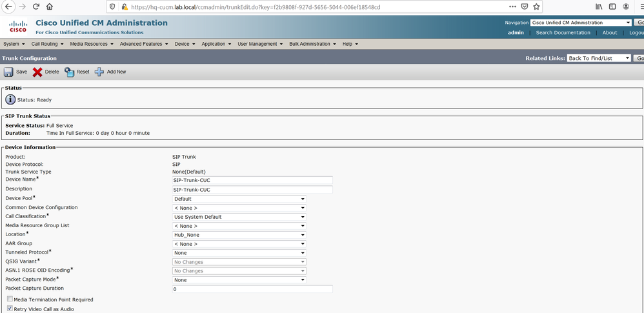Go to browser Home icon

pos(49,6)
